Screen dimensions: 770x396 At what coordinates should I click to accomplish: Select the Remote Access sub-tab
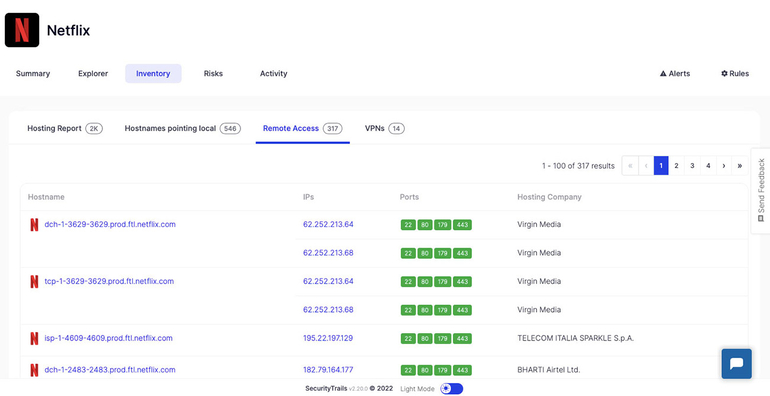point(302,129)
